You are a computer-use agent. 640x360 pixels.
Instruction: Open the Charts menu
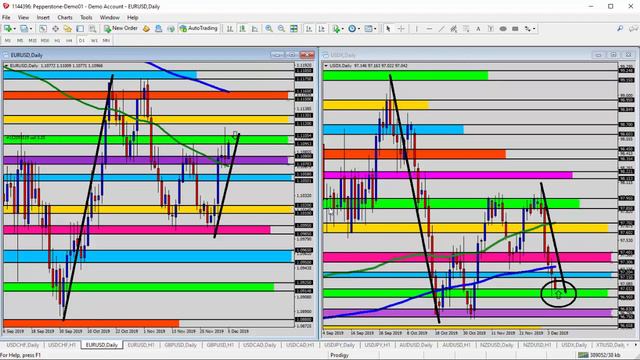[x=64, y=18]
